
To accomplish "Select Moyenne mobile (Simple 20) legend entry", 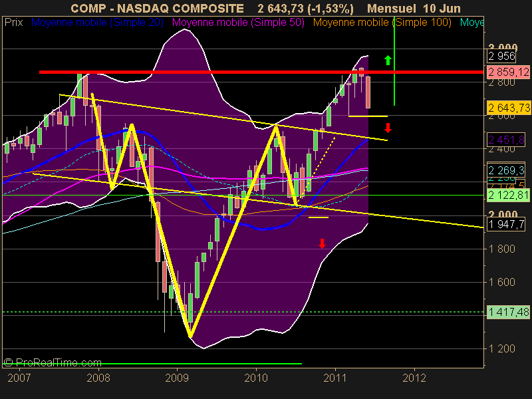I will click(97, 23).
